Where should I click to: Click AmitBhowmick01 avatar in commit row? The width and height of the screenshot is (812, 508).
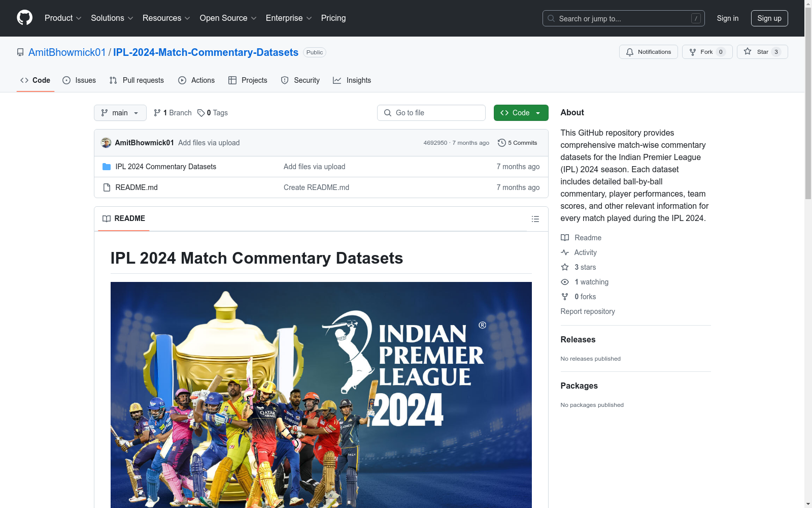106,143
